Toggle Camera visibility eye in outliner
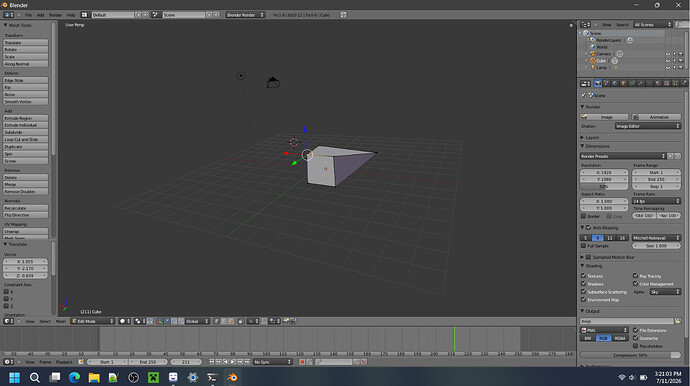 [x=668, y=54]
